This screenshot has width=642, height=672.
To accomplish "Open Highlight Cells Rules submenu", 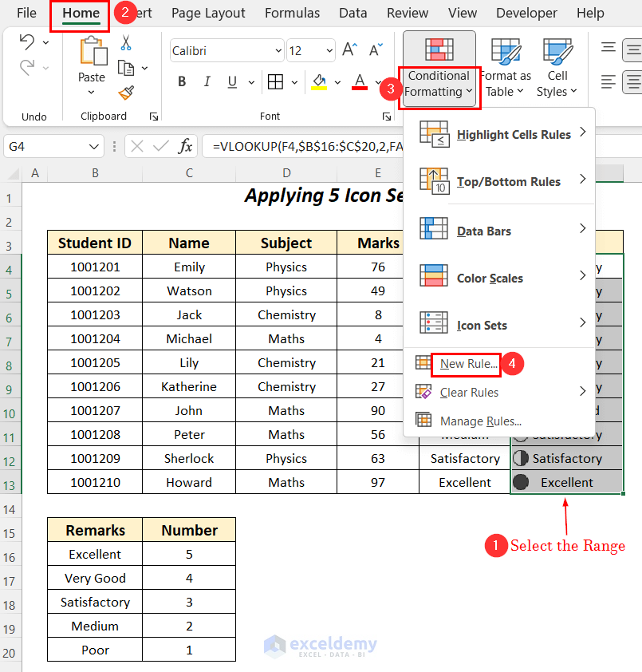I will (x=499, y=134).
